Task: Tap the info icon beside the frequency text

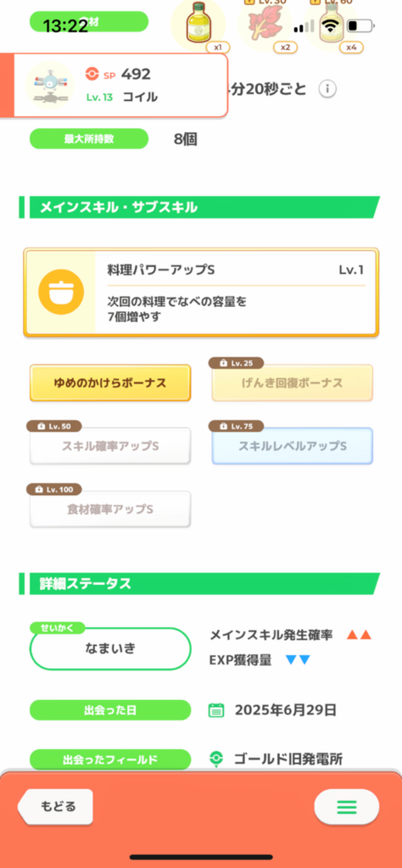Action: pyautogui.click(x=328, y=88)
